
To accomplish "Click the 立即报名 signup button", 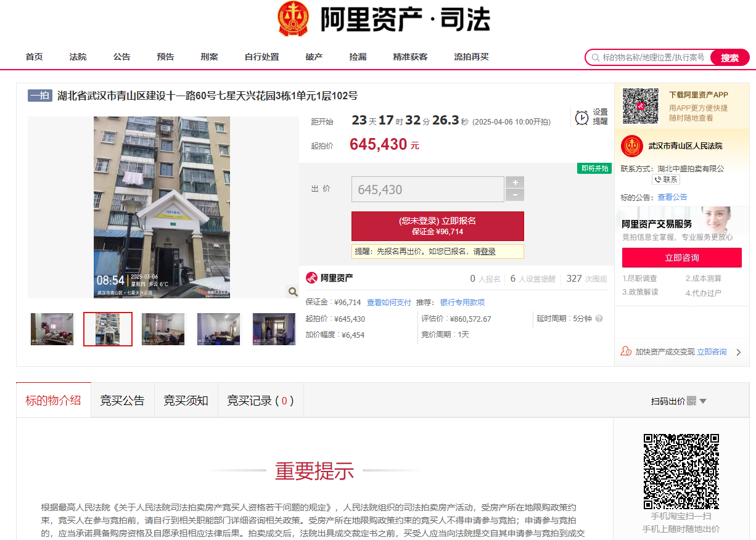I will point(438,226).
